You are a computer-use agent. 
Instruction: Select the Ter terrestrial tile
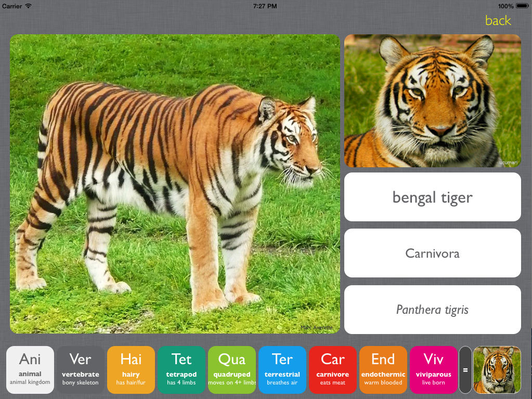pyautogui.click(x=282, y=369)
